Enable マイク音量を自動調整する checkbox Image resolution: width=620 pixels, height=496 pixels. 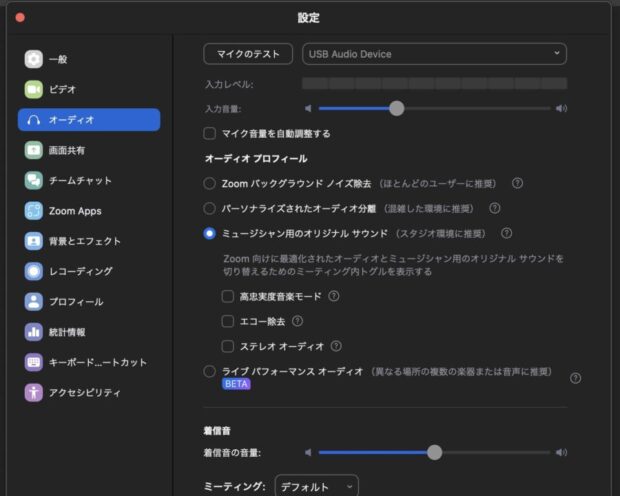point(210,133)
